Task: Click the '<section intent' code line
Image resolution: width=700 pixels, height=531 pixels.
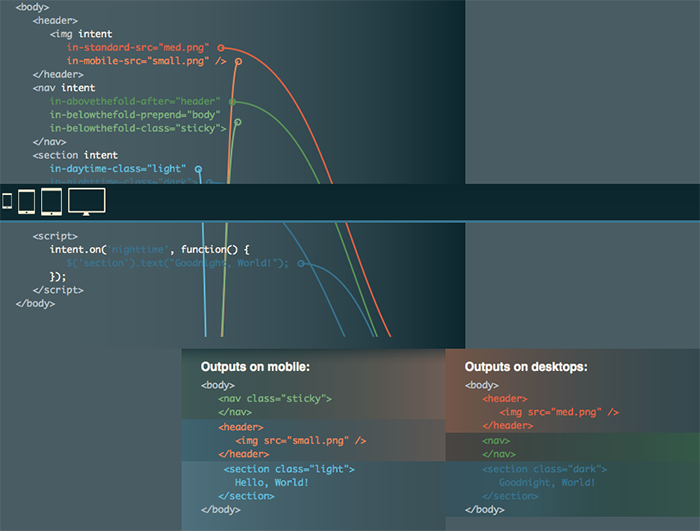Action: pyautogui.click(x=75, y=155)
